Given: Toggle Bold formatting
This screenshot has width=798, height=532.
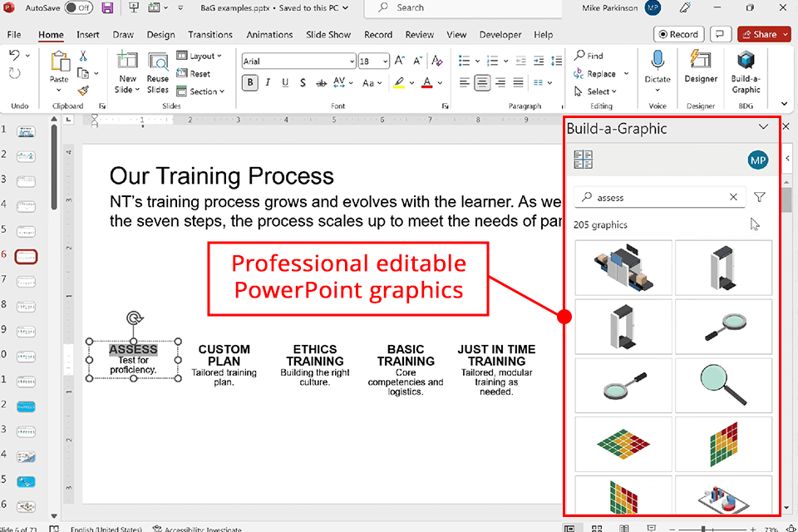Looking at the screenshot, I should click(x=250, y=82).
